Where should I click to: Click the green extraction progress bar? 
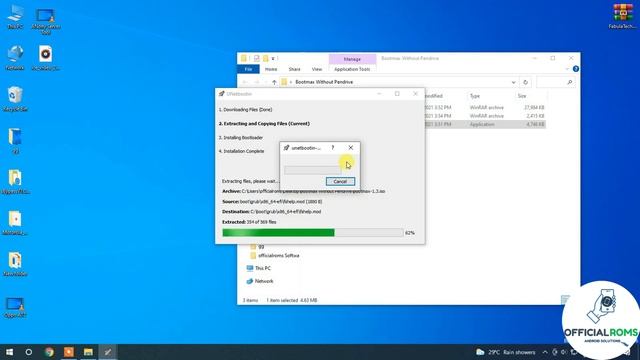(x=312, y=233)
